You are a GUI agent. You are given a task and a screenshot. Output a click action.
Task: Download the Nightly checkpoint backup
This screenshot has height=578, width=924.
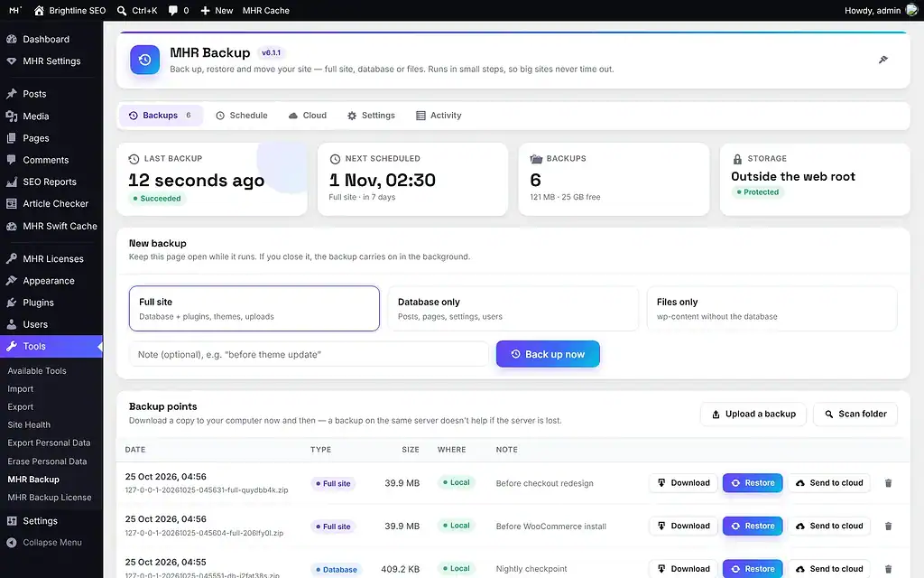point(684,569)
